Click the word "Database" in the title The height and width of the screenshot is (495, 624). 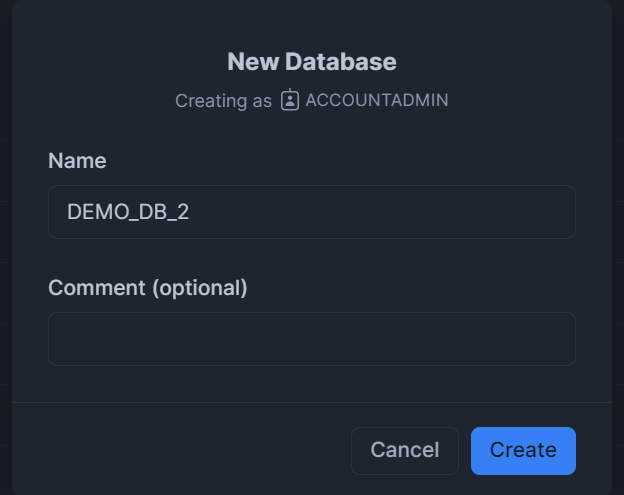point(341,62)
